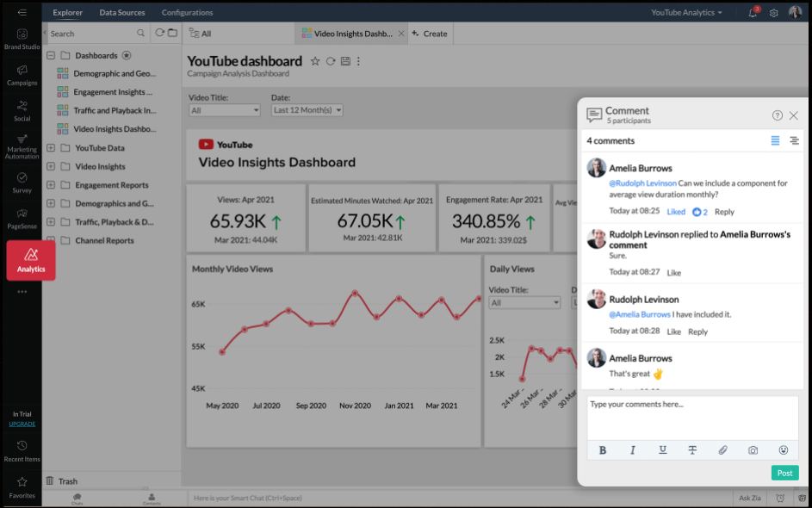812x508 pixels.
Task: Apply bold formatting in comment editor
Action: (x=602, y=450)
